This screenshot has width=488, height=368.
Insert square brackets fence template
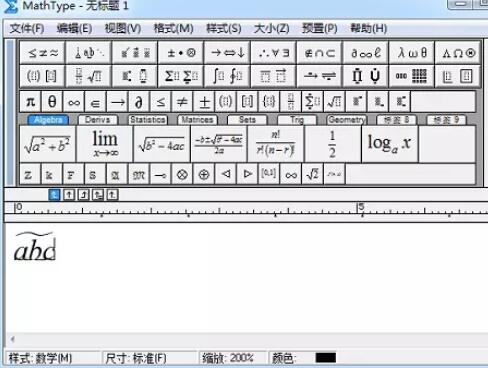(247, 102)
